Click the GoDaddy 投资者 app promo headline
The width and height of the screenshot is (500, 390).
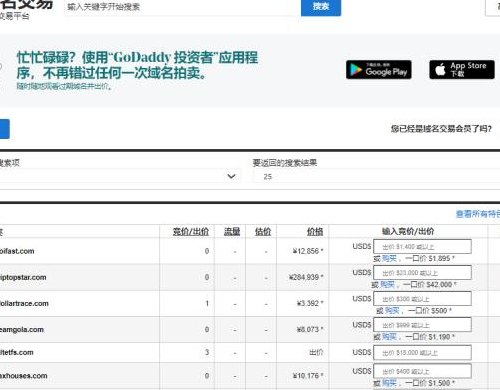pyautogui.click(x=137, y=65)
